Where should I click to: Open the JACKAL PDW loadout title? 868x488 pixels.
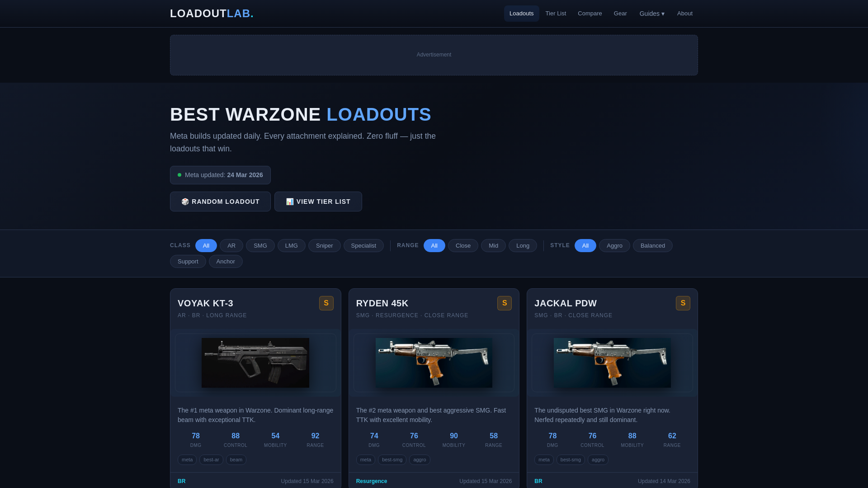566,303
